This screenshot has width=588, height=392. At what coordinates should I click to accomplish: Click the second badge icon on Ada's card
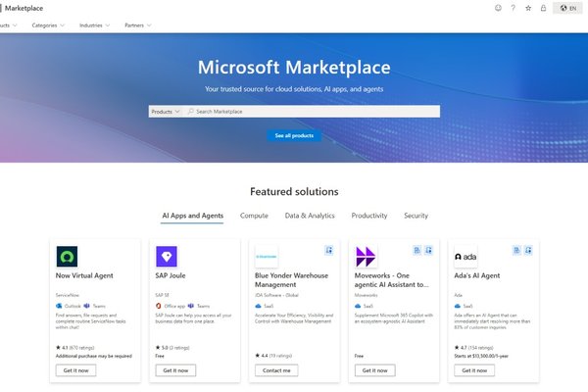[528, 250]
